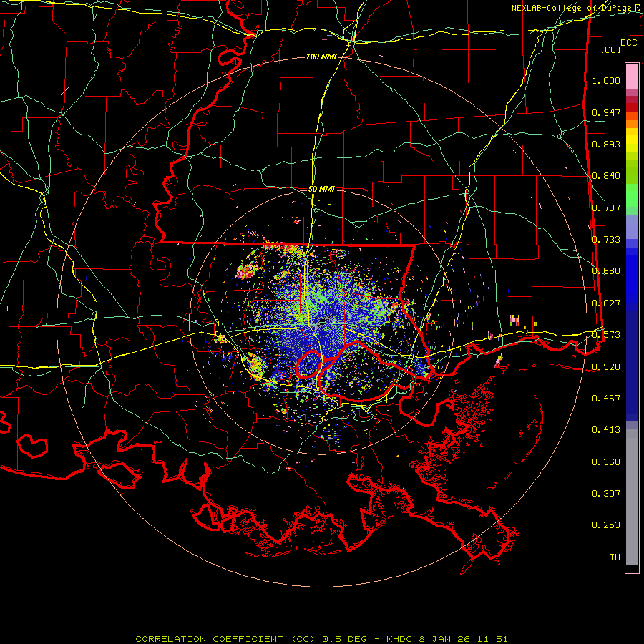Screen dimensions: 644x644
Task: Select the 0.627 legend value
Action: point(606,303)
